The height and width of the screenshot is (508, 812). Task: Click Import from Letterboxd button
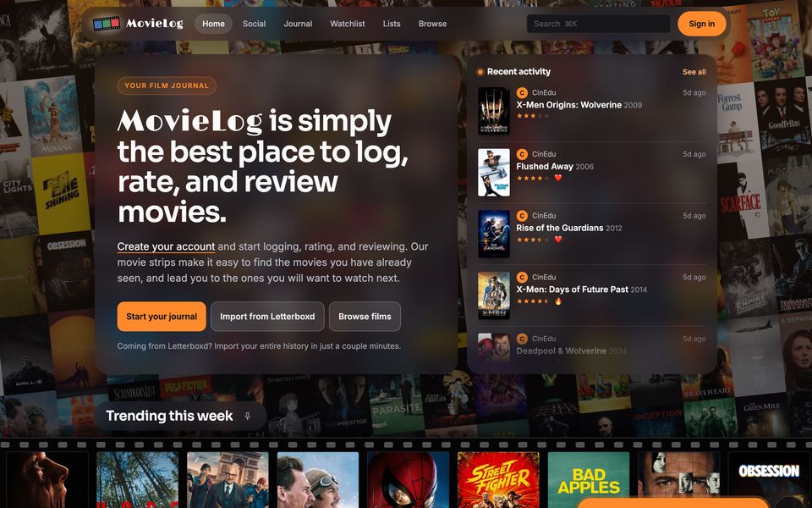[x=267, y=316]
